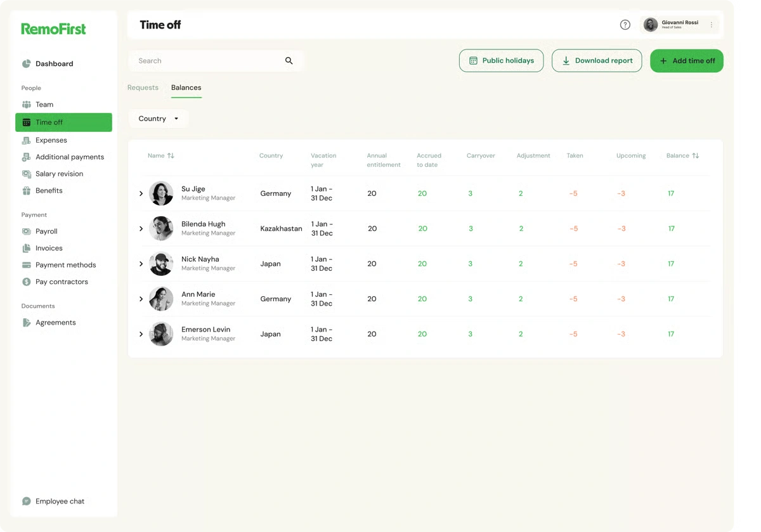Click the Time off page heading
The width and height of the screenshot is (761, 532).
pos(160,25)
